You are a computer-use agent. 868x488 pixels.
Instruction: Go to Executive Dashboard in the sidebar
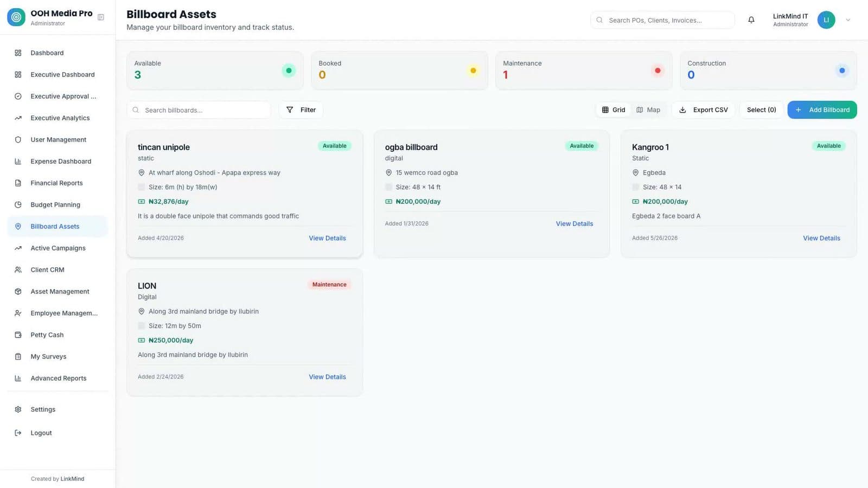coord(58,74)
